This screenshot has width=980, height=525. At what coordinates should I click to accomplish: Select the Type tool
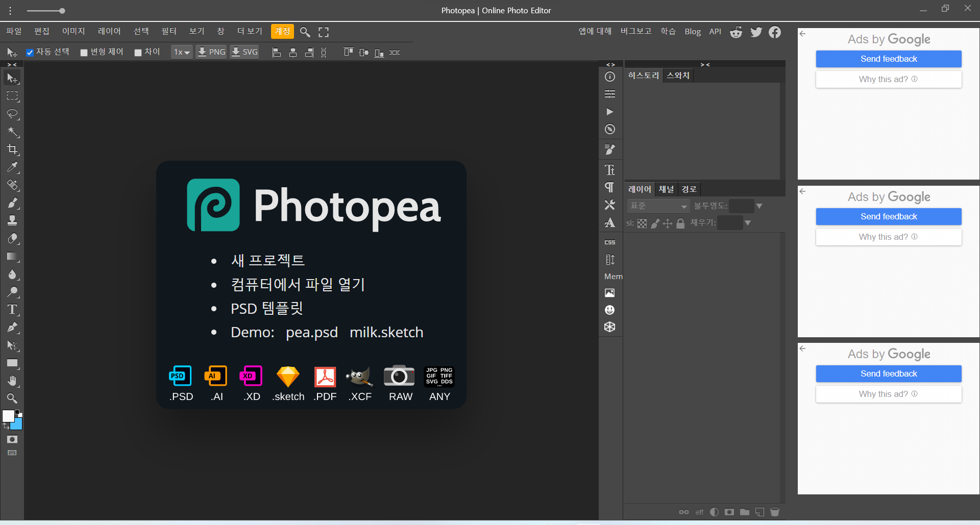tap(12, 310)
